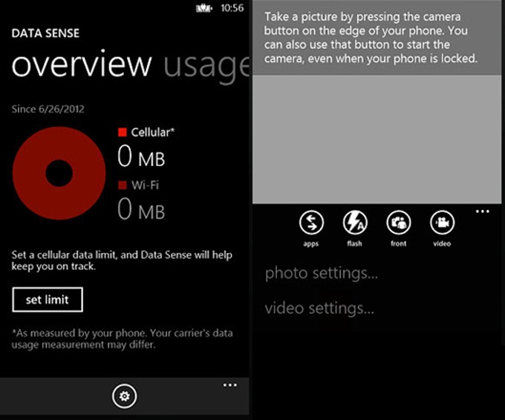Tap the battery charging status icon
This screenshot has width=505, height=420.
point(204,8)
